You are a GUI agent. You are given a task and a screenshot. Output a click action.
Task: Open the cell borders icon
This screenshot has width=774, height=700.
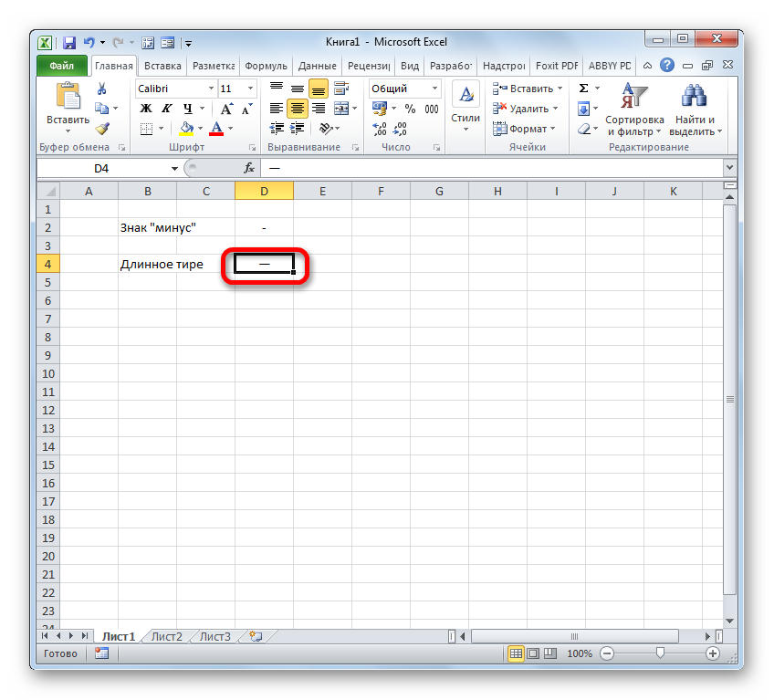pyautogui.click(x=146, y=129)
